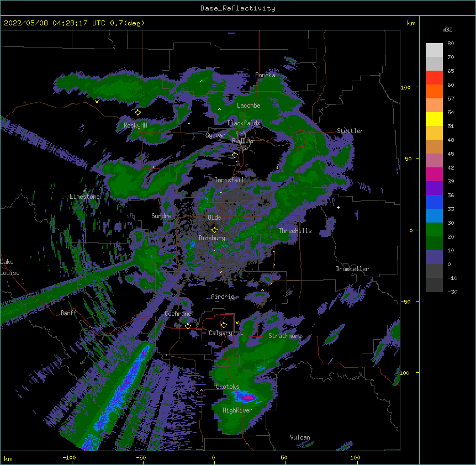Select the Sundre label on the map
The height and width of the screenshot is (465, 476).
click(x=161, y=216)
